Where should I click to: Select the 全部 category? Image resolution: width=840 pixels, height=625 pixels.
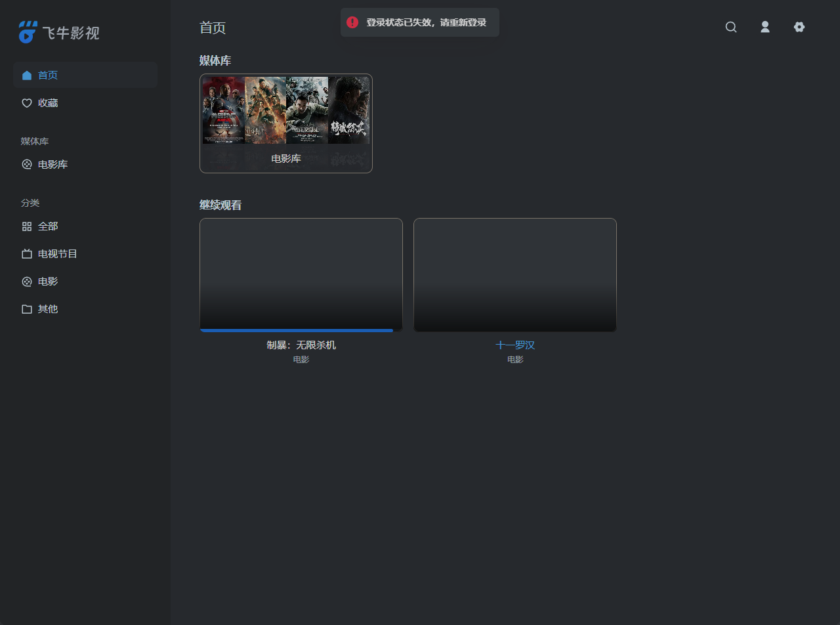click(x=85, y=226)
